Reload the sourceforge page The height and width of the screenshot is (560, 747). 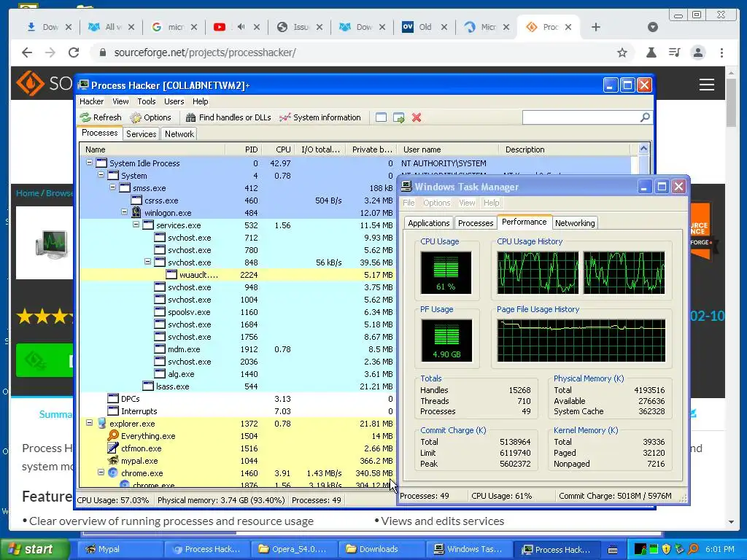(74, 52)
